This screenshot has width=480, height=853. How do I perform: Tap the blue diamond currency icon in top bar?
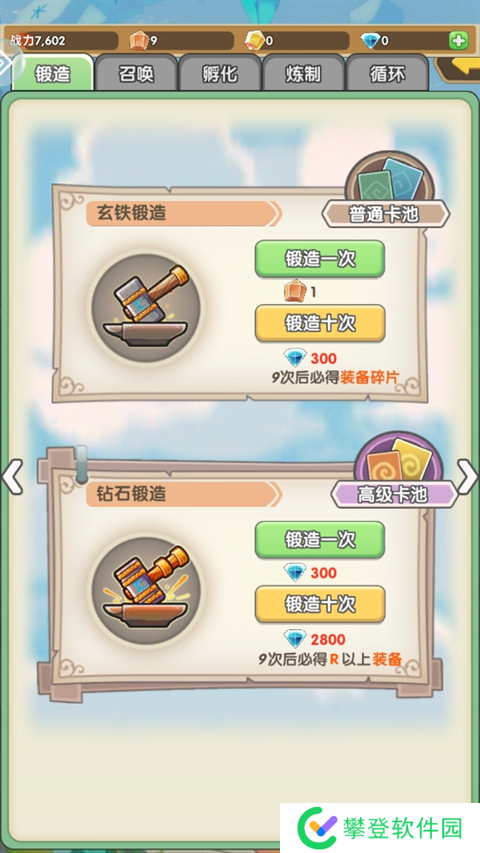(x=370, y=40)
